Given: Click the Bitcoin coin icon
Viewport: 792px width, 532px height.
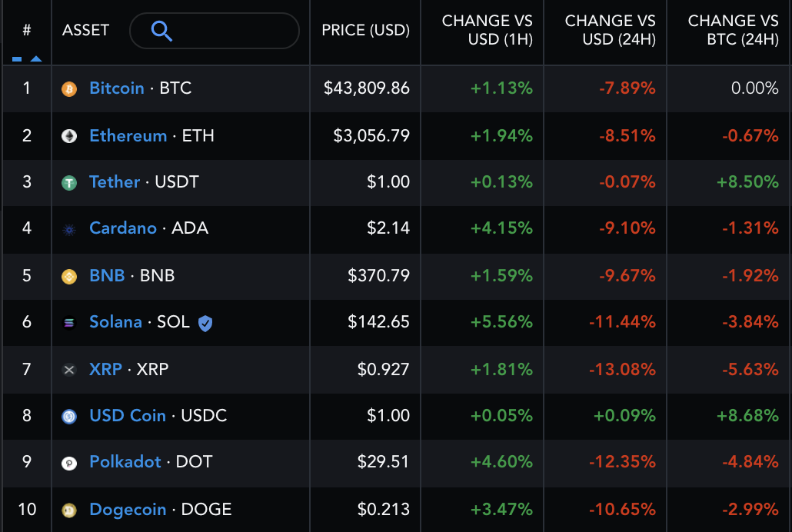Looking at the screenshot, I should pos(69,89).
